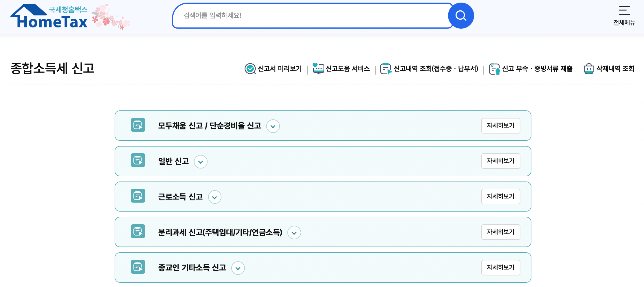Expand the 모두채움 신고 / 단순경비율 신고 section
This screenshot has width=644, height=287.
click(273, 126)
